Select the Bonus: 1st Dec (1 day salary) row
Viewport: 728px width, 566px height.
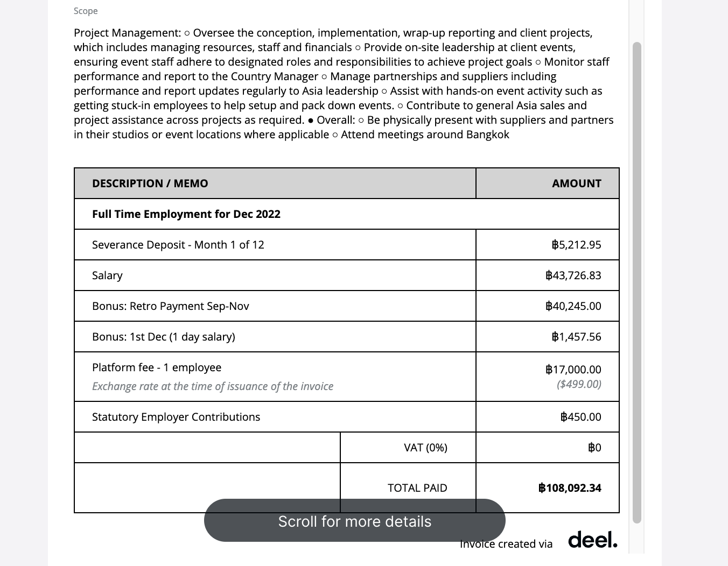coord(163,336)
